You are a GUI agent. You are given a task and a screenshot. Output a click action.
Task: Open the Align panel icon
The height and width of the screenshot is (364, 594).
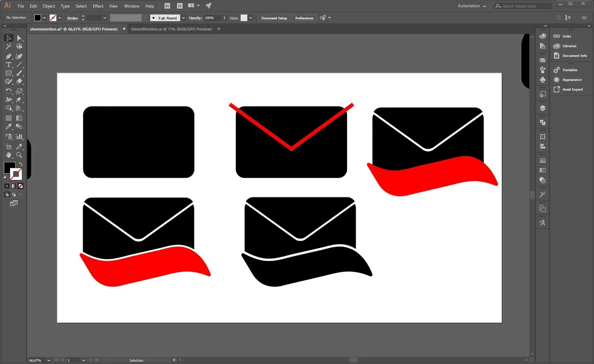coord(542,147)
